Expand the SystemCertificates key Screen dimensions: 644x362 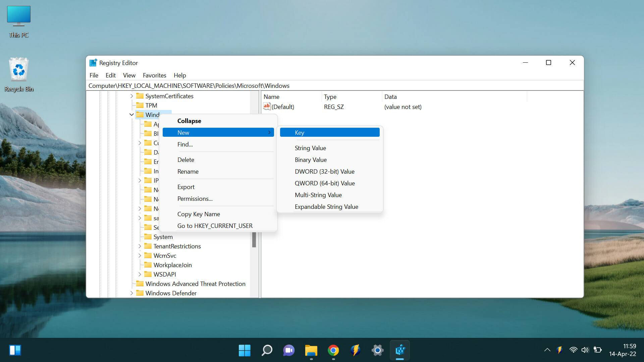pos(132,96)
